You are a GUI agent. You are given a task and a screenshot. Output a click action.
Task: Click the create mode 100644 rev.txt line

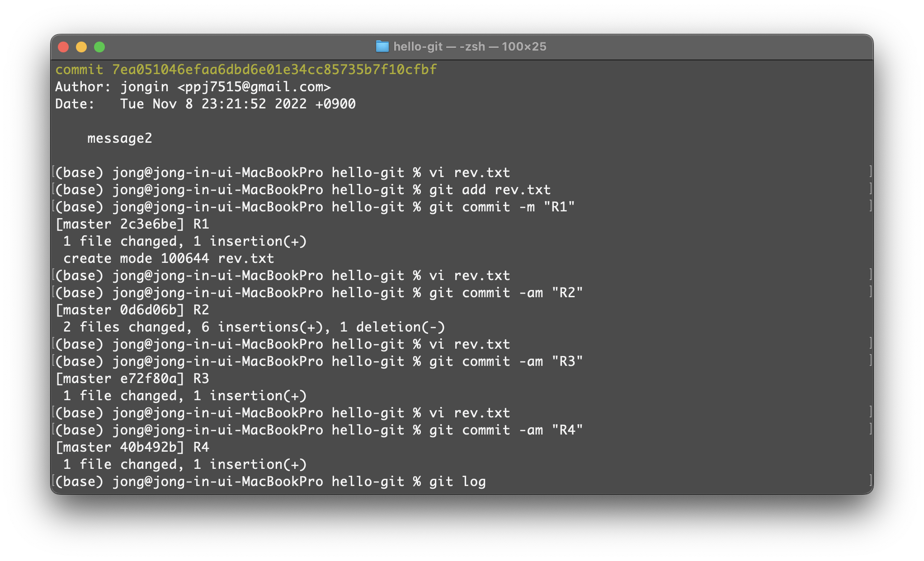(168, 258)
